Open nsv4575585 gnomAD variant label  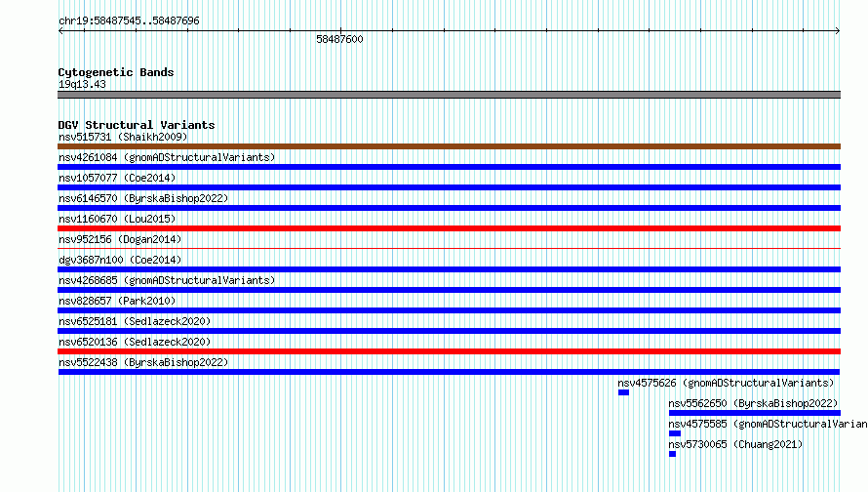[x=768, y=424]
